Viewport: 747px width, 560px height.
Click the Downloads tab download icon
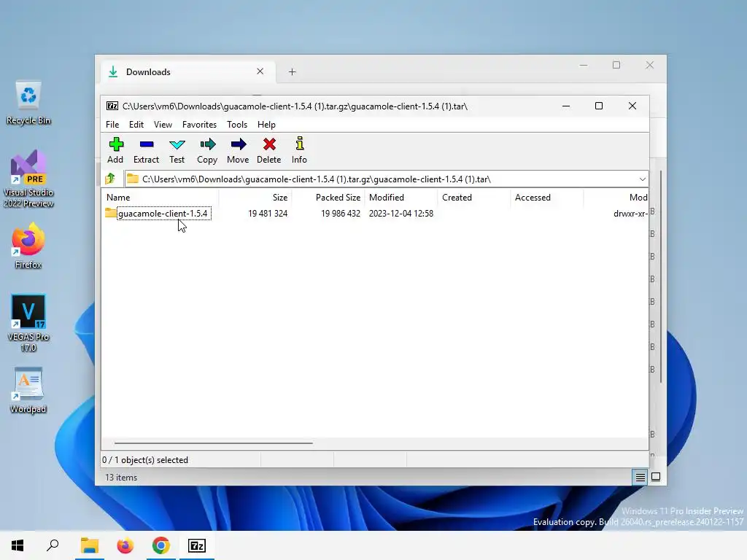113,72
